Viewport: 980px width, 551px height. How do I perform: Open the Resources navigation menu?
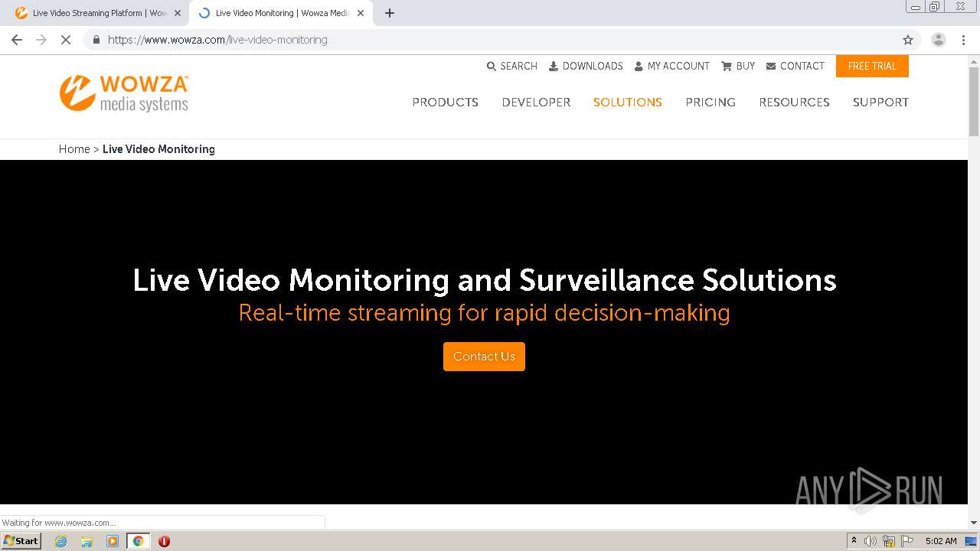[794, 103]
